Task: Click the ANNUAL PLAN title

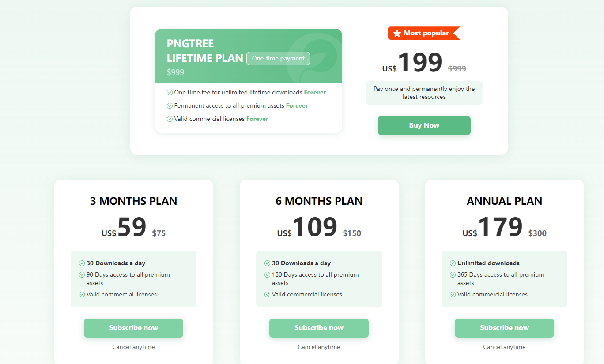Action: point(504,201)
